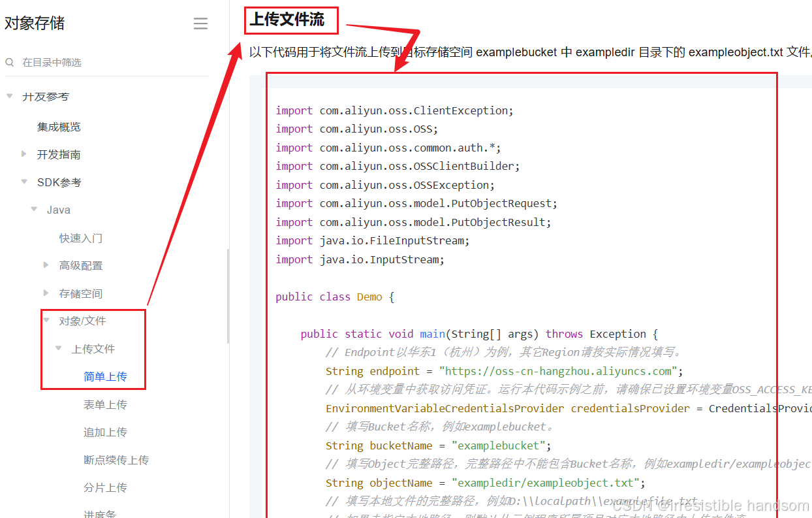Collapse the 上传文件 arrow
This screenshot has width=812, height=518.
coord(59,348)
